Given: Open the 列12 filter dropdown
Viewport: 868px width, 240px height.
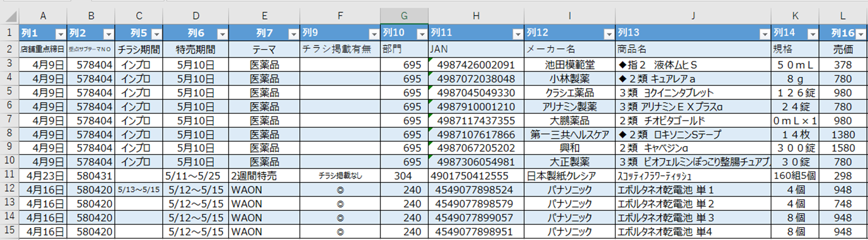Looking at the screenshot, I should coord(609,34).
